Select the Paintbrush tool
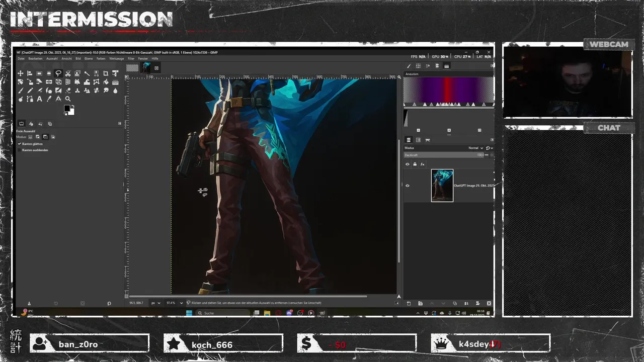 (21, 90)
